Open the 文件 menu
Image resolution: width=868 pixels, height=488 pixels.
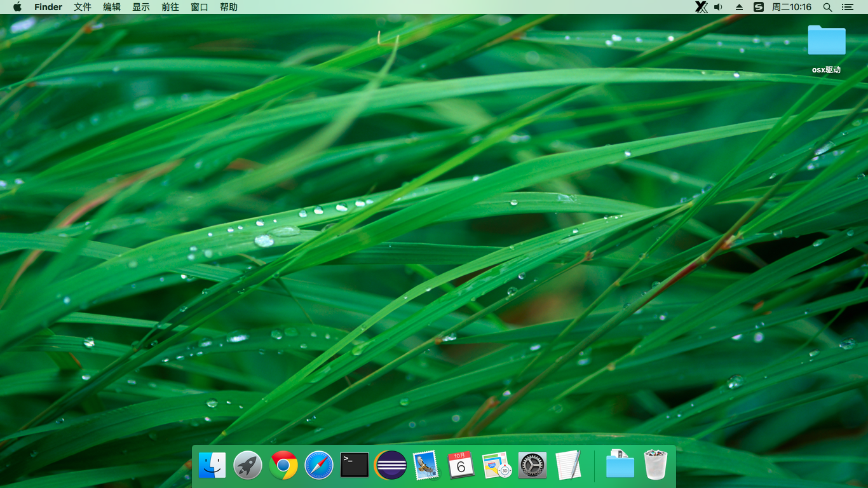click(83, 7)
